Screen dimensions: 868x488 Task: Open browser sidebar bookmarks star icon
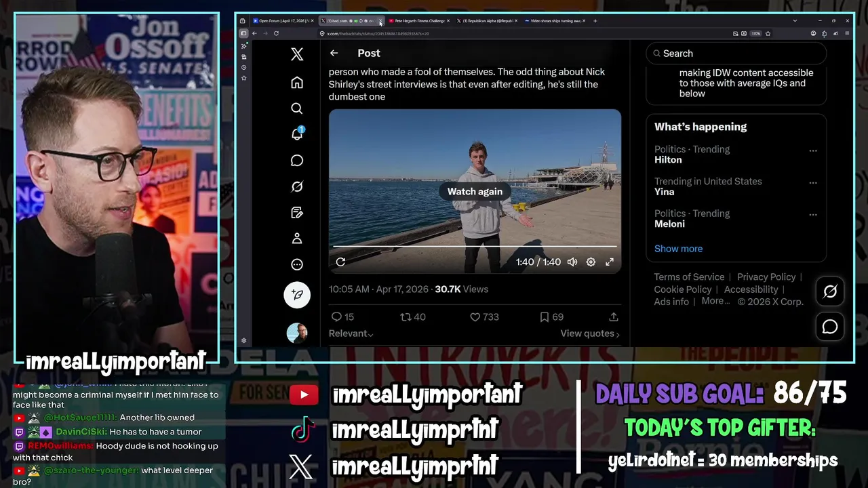(244, 79)
